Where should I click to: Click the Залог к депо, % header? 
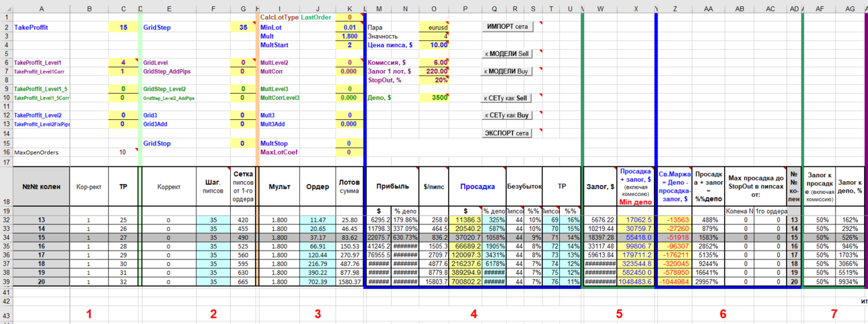(x=851, y=186)
